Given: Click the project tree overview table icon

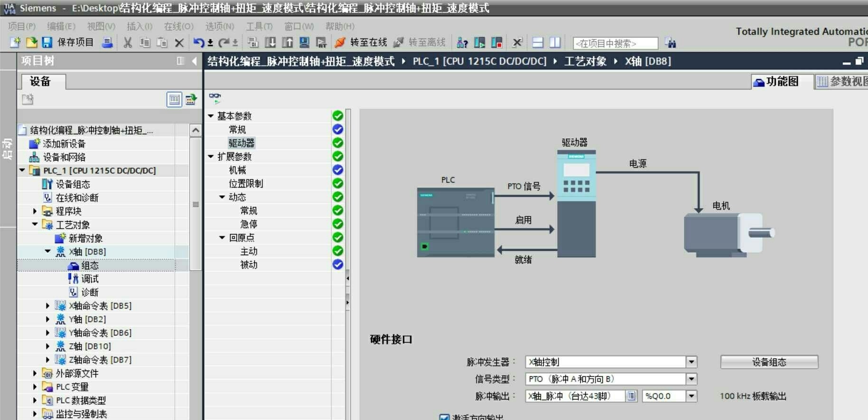Looking at the screenshot, I should pos(174,100).
